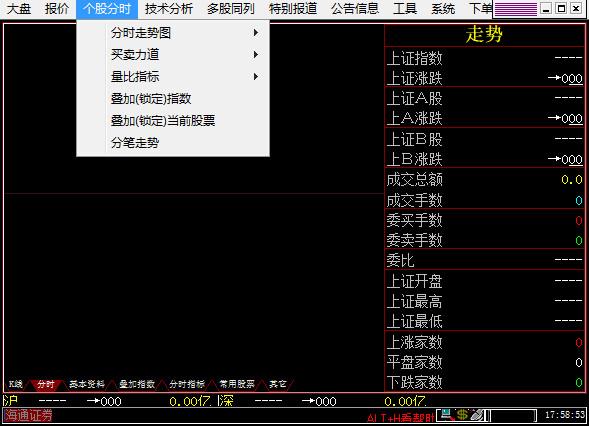Viewport: 589px width, 426px height.
Task: Switch to the 基本资料 tab
Action: (x=87, y=384)
